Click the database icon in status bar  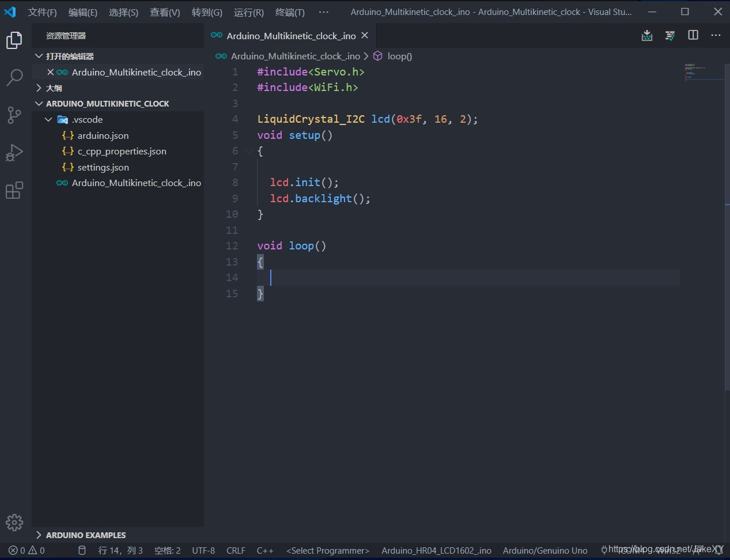pyautogui.click(x=82, y=550)
